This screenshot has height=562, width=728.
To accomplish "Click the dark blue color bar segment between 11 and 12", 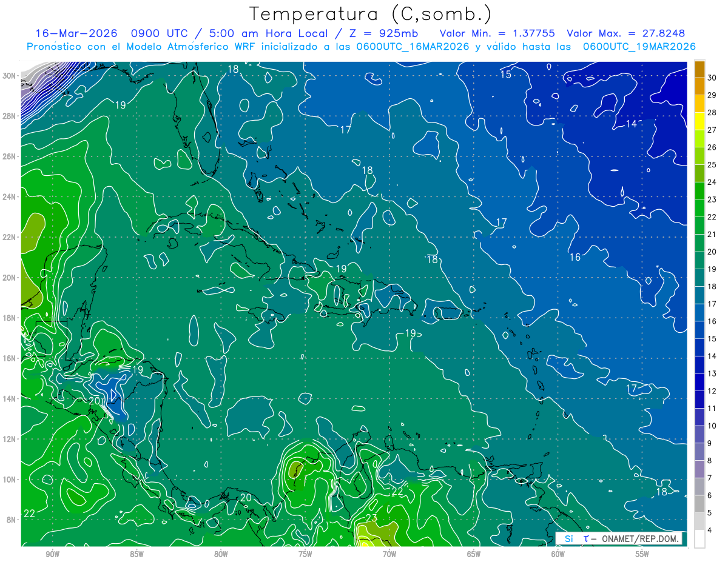I will click(x=699, y=400).
